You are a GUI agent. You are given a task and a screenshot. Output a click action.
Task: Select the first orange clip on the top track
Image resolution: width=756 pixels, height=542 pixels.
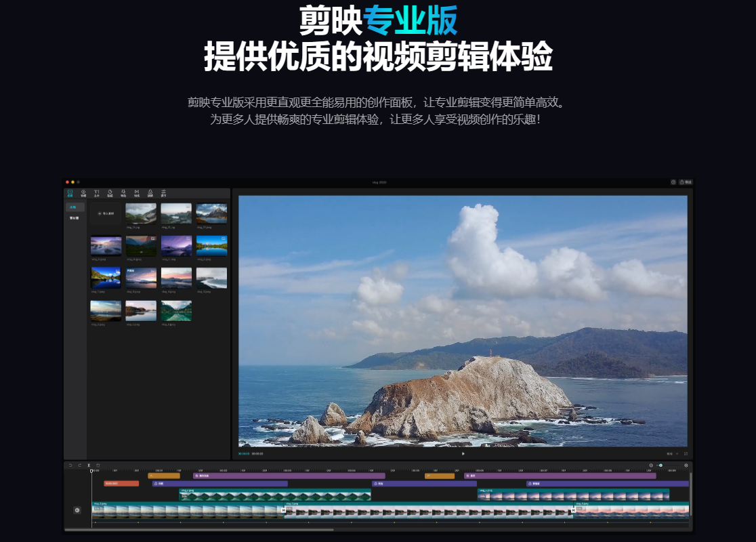point(164,476)
